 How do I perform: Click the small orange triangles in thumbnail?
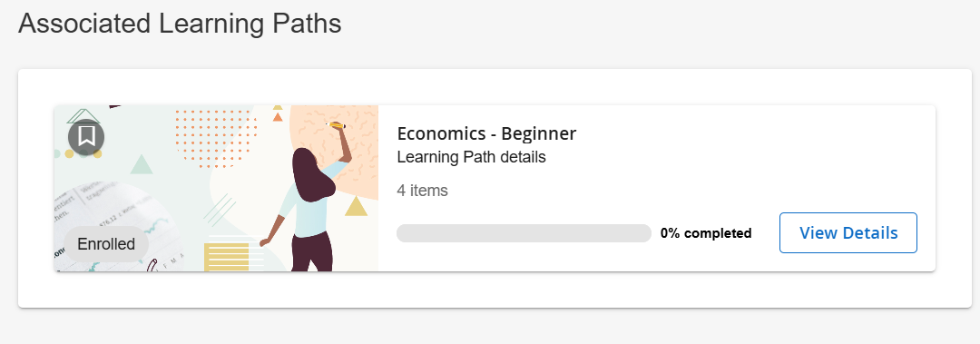pos(279,113)
